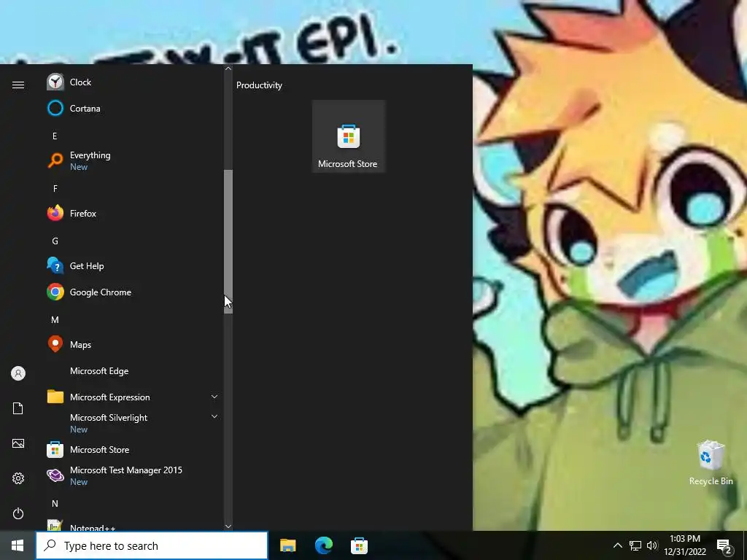This screenshot has height=560, width=747.
Task: Click the volume speaker tray icon
Action: point(652,545)
